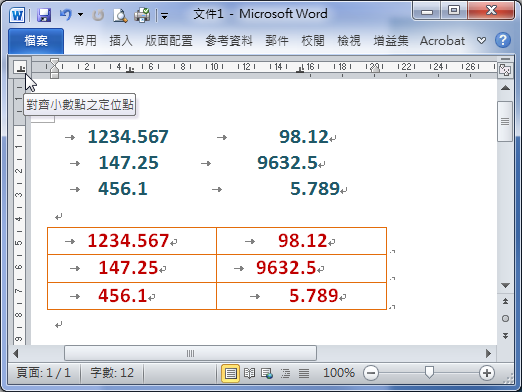The width and height of the screenshot is (522, 392).
Task: Click the vertical scrollbar down arrow
Action: pos(505,286)
